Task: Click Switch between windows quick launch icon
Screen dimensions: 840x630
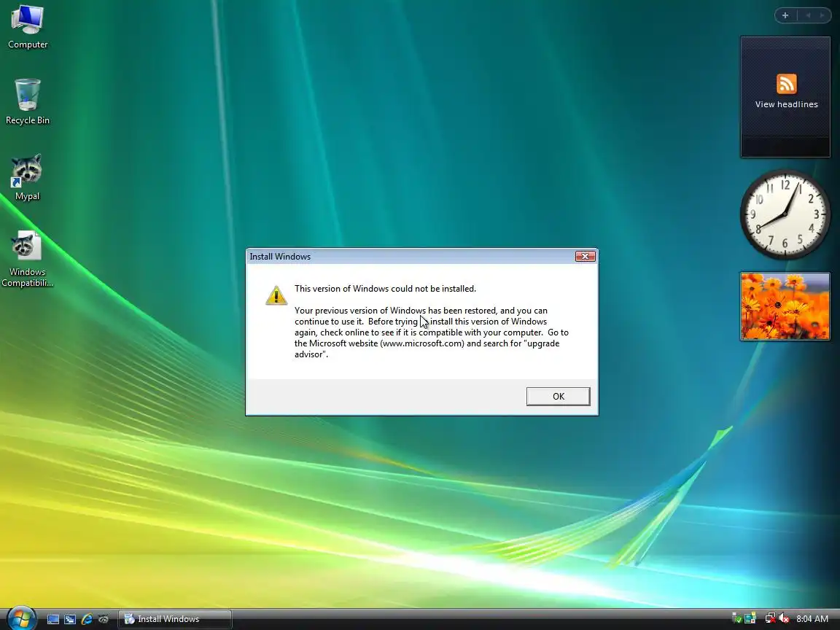Action: pos(70,619)
